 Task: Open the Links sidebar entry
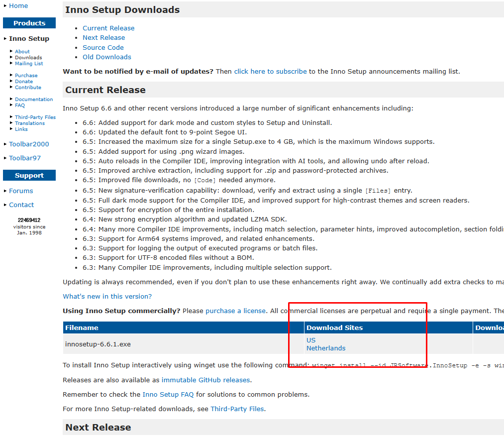point(21,129)
